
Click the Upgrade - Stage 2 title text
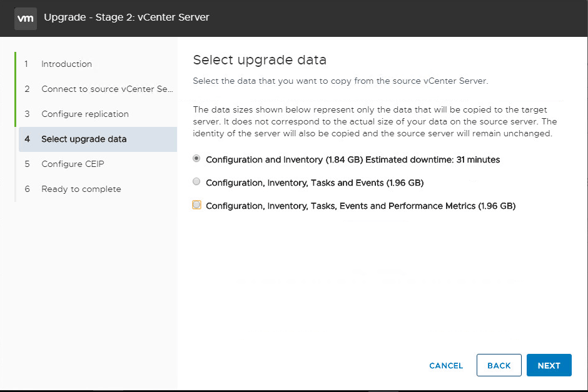pos(126,18)
